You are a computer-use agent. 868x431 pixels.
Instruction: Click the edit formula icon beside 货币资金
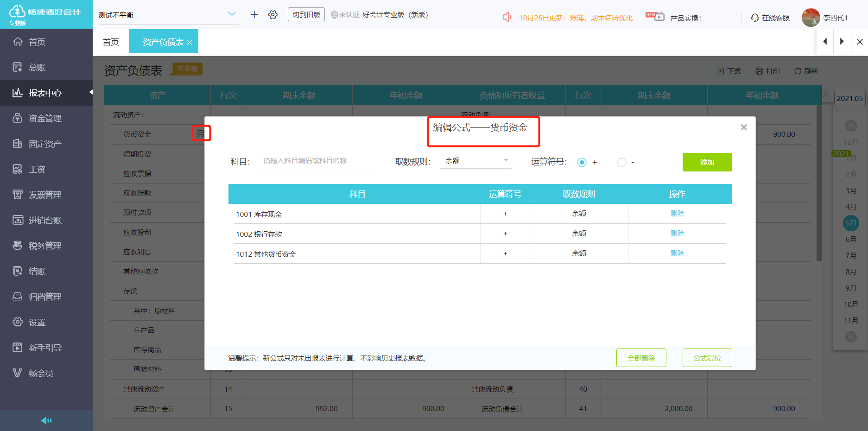[x=201, y=134]
